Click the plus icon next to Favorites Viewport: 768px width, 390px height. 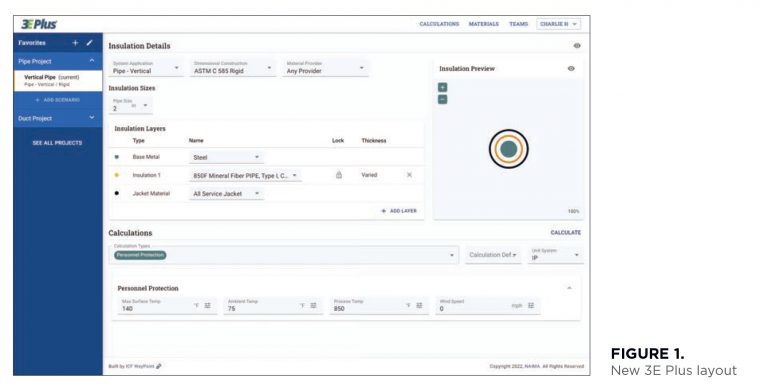click(x=75, y=43)
